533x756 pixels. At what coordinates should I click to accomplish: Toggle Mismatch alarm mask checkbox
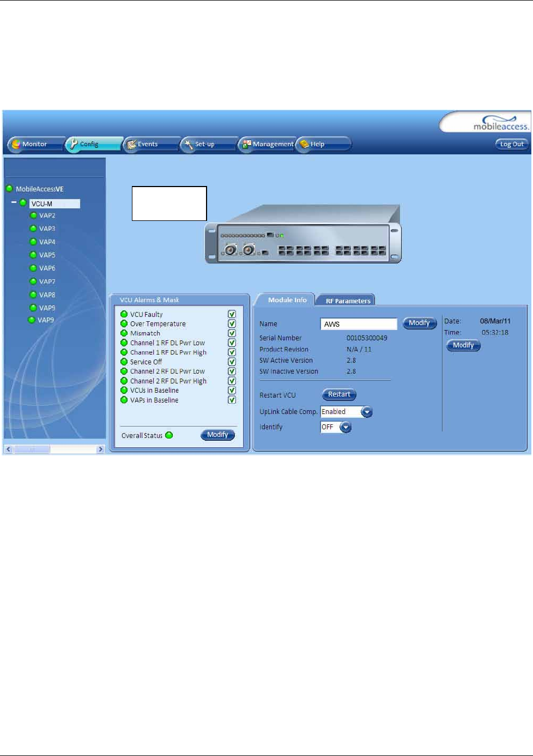tap(232, 333)
